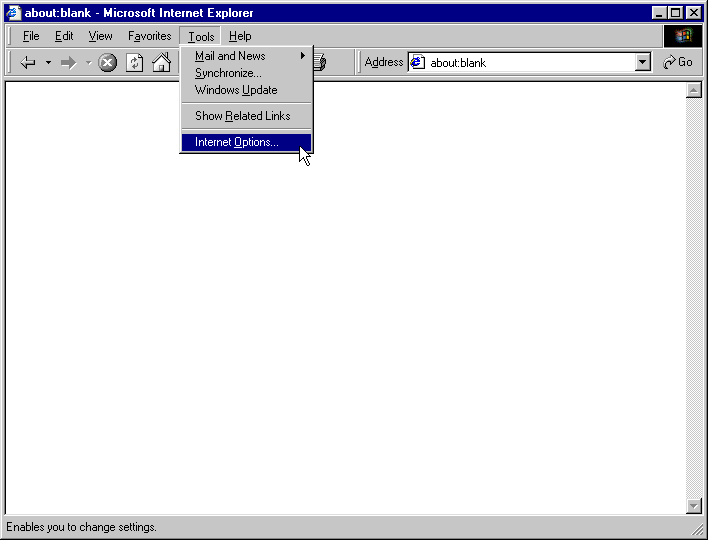This screenshot has height=540, width=708.
Task: Open the View menu
Action: [100, 36]
